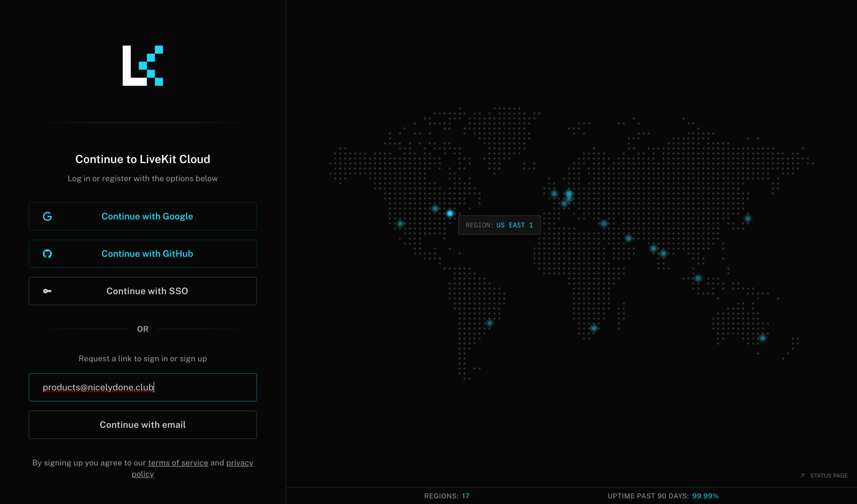The width and height of the screenshot is (857, 504).
Task: Click the key icon next to Continue with SSO
Action: (47, 291)
